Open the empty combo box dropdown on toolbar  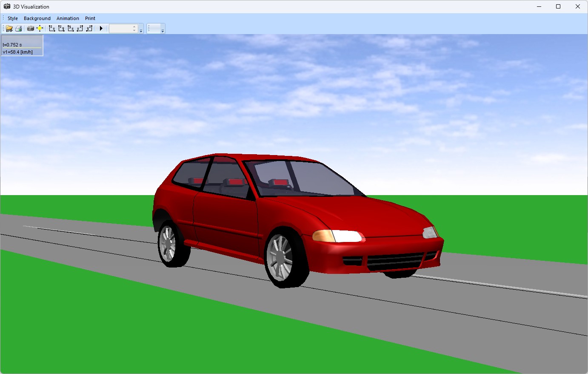click(x=123, y=28)
